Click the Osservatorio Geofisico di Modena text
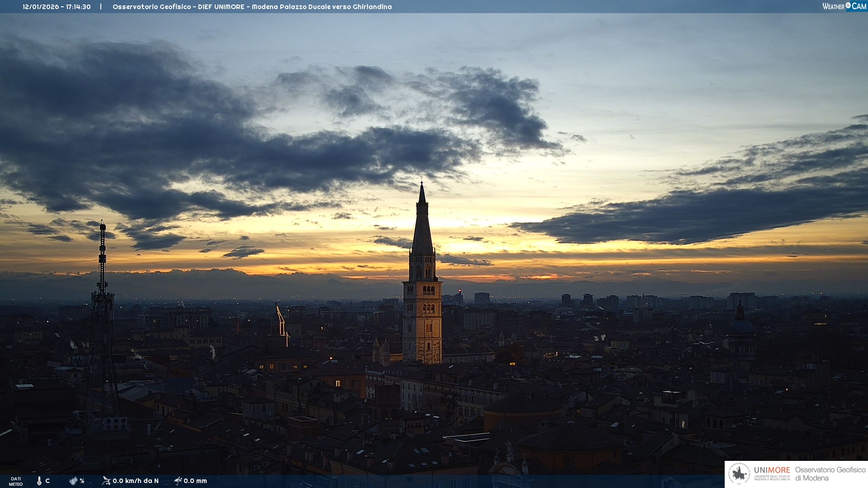Screen dimensions: 868x488 [x=830, y=474]
